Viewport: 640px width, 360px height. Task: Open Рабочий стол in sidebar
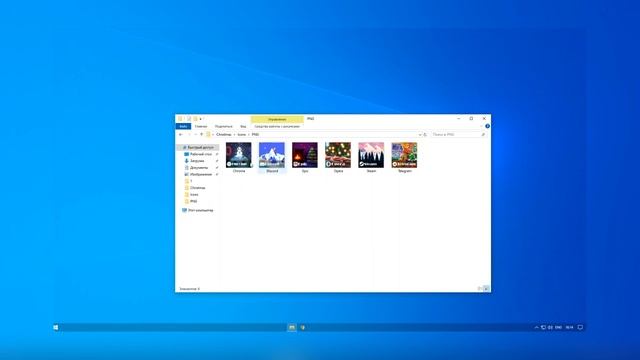coord(200,154)
